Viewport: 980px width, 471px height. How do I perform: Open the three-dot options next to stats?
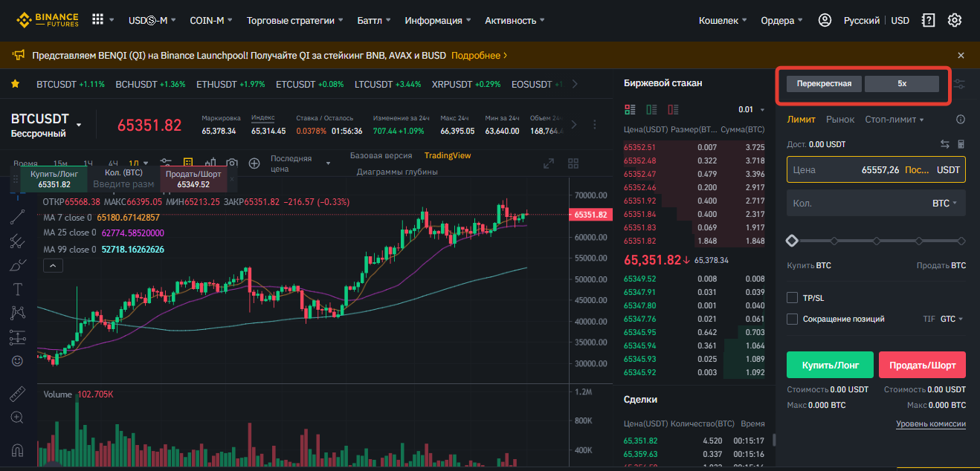tap(594, 125)
